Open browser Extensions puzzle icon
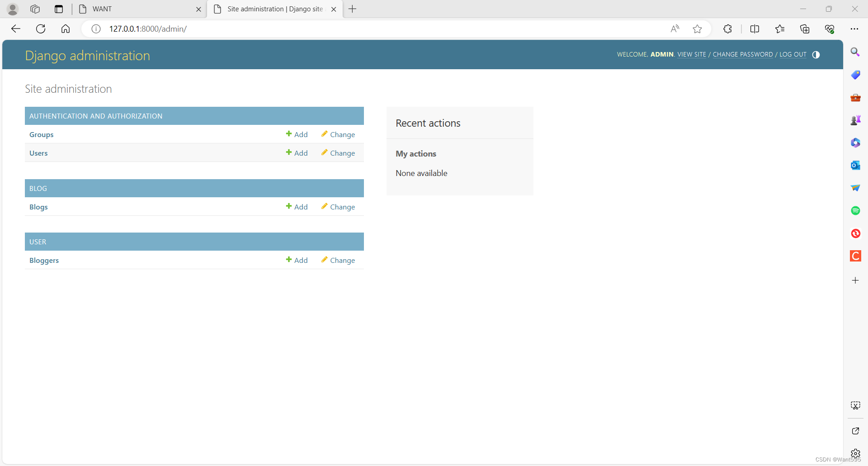Image resolution: width=868 pixels, height=466 pixels. point(727,29)
